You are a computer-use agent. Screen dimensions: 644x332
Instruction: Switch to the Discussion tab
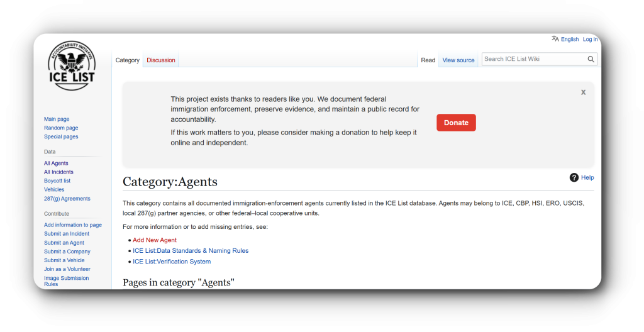point(161,60)
